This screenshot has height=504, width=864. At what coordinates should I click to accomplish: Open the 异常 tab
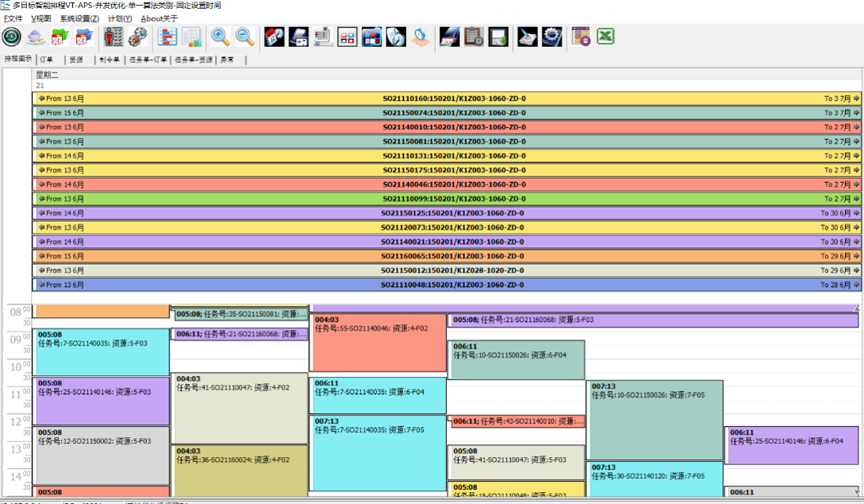tap(227, 60)
